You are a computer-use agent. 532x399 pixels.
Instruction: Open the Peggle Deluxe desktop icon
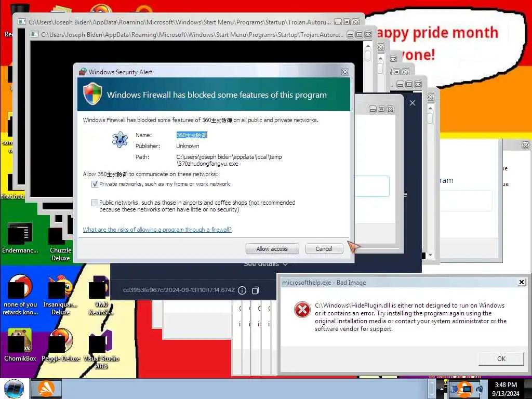[x=61, y=345]
